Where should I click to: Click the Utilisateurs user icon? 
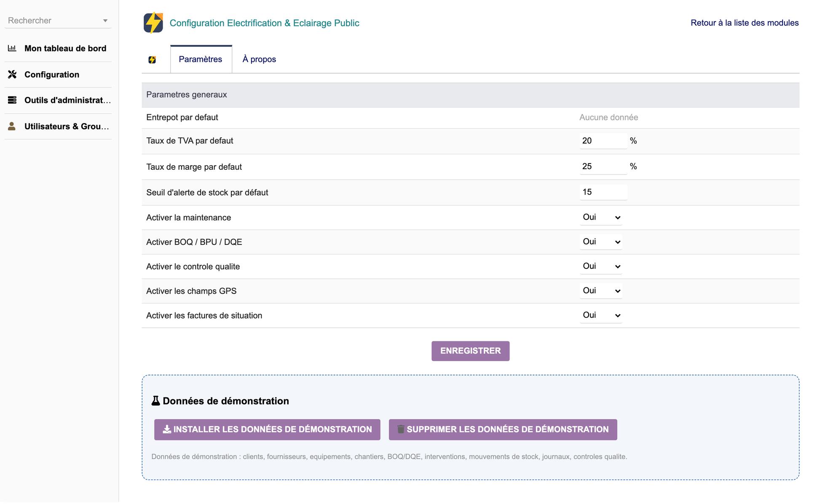12,126
